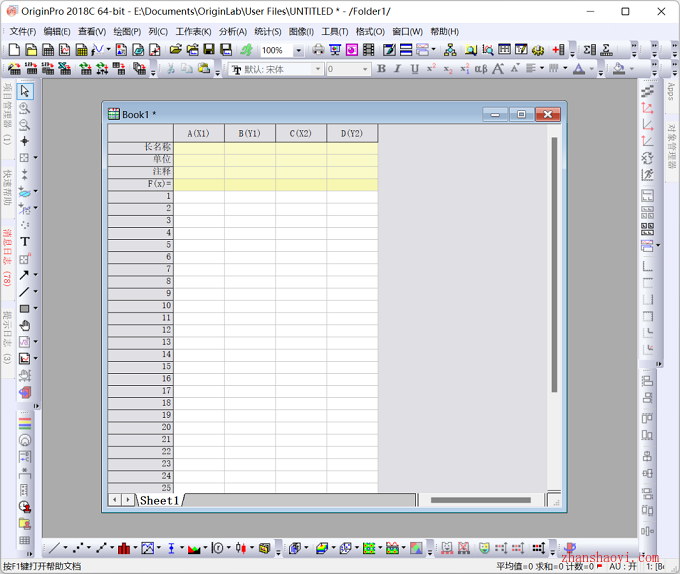Select the Zoom In tool
This screenshot has width=680, height=574.
click(25, 108)
